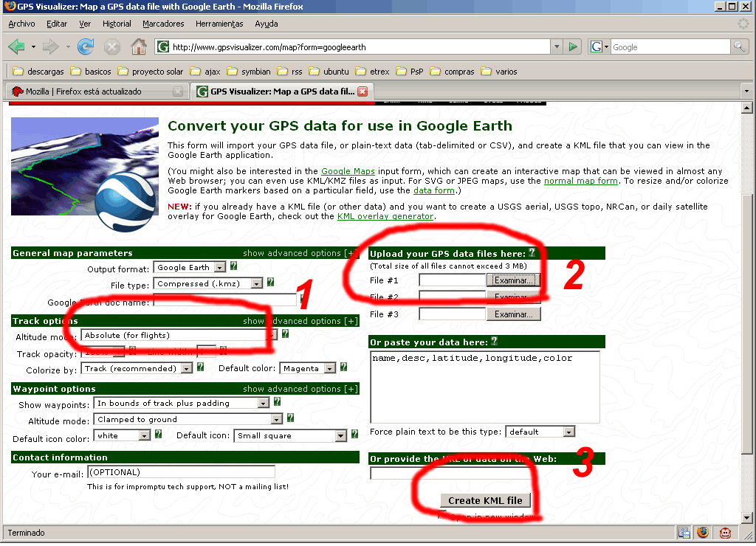Click the monkey icon in status bar
The width and height of the screenshot is (756, 546).
pyautogui.click(x=725, y=533)
